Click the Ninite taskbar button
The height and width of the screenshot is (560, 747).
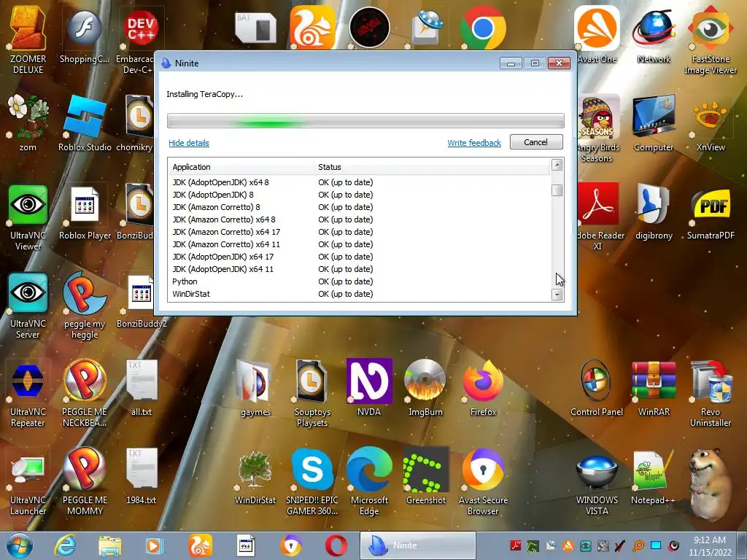click(x=418, y=545)
